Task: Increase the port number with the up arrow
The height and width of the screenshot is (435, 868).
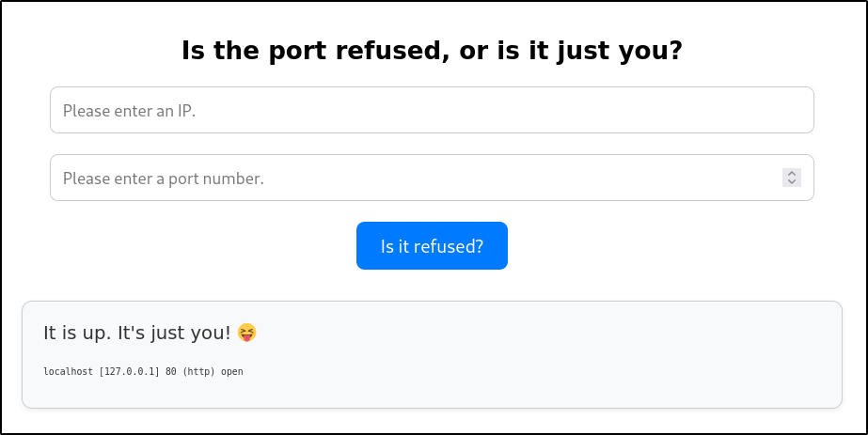Action: click(x=792, y=174)
